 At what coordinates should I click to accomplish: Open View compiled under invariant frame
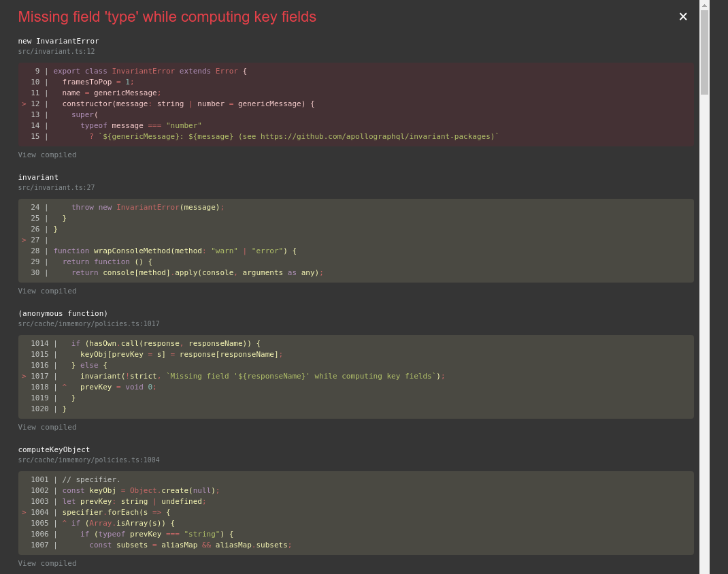[x=48, y=291]
